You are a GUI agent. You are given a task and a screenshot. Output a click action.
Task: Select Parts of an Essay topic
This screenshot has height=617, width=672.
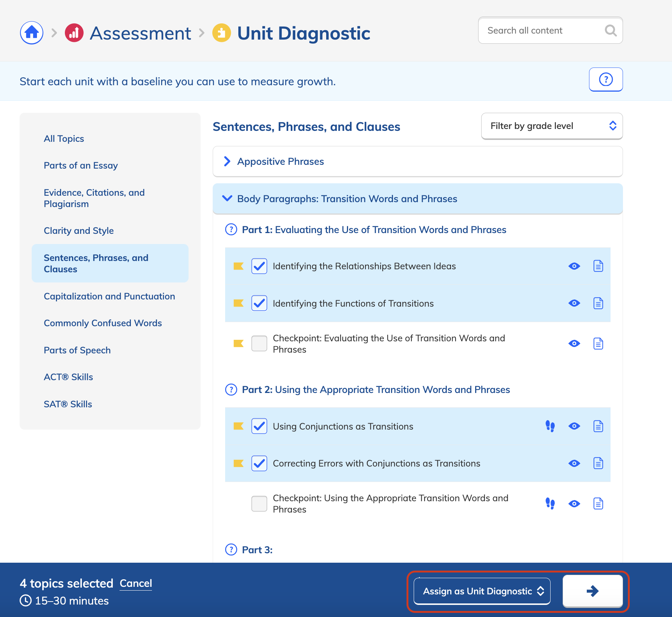pyautogui.click(x=81, y=166)
